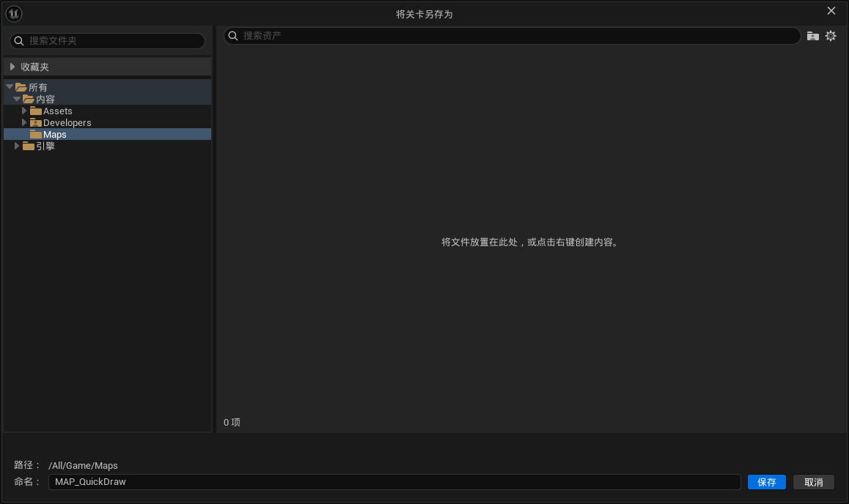
Task: Select the Maps folder row
Action: click(x=107, y=134)
